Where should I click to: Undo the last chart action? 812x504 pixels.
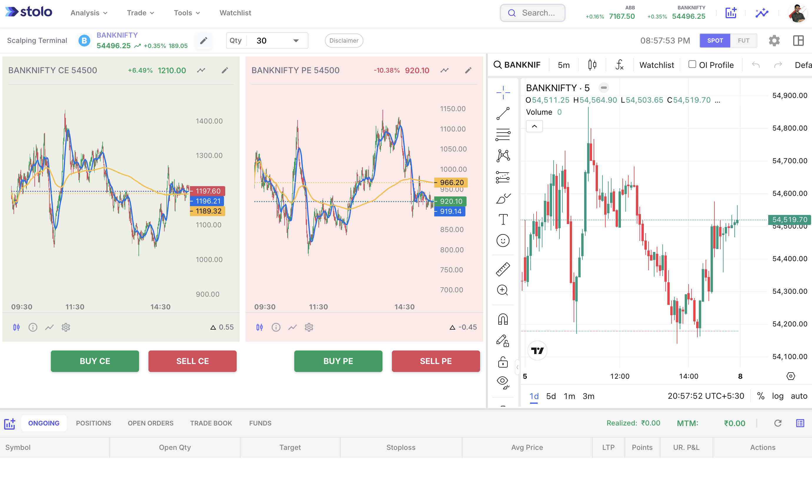click(756, 65)
